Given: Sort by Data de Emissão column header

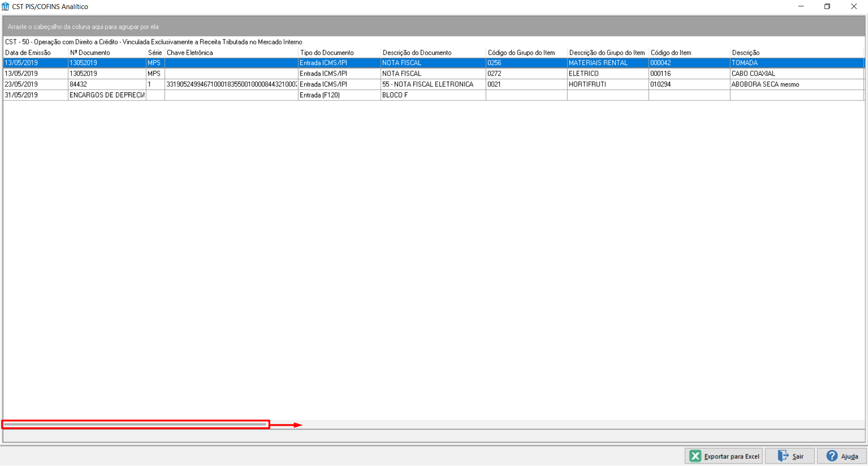Looking at the screenshot, I should pyautogui.click(x=35, y=52).
